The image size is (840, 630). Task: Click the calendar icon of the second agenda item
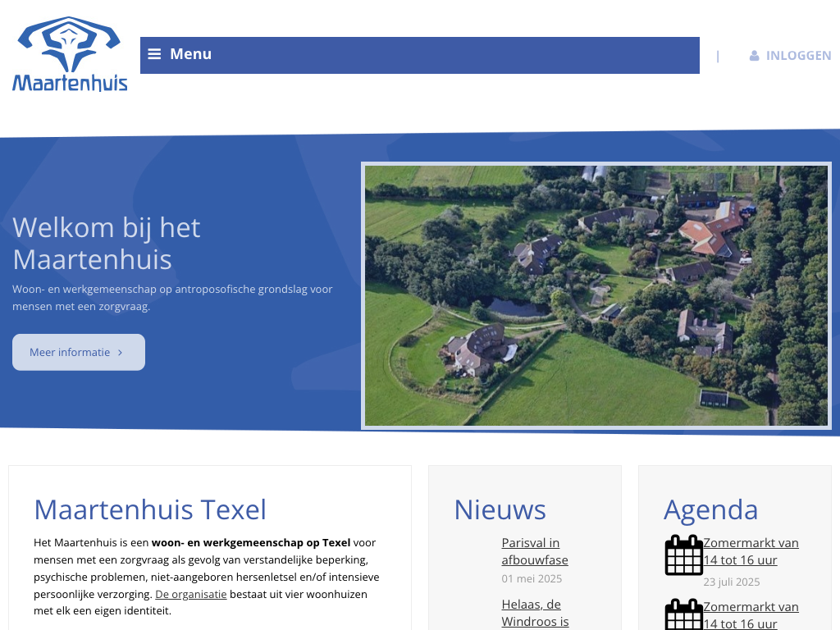683,614
